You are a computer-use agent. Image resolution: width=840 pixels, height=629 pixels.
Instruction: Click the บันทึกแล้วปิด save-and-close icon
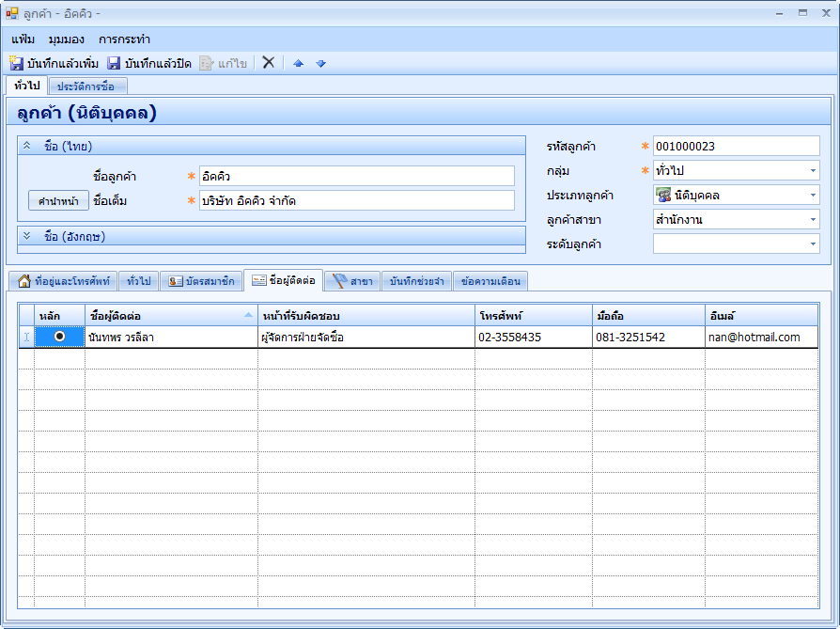coord(114,63)
